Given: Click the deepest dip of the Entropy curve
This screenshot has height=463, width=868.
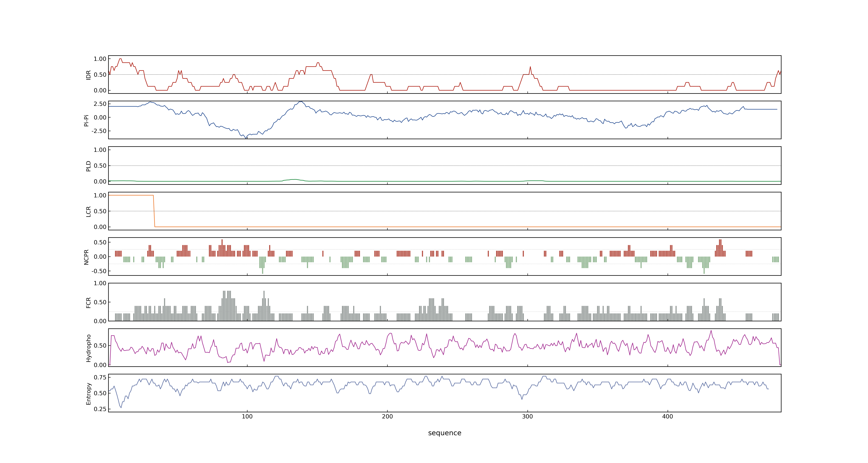Looking at the screenshot, I should 121,407.
